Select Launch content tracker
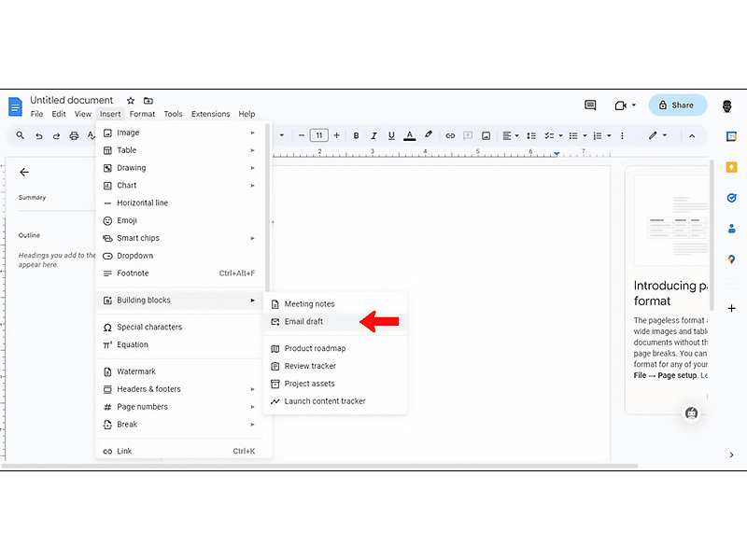The image size is (747, 560). (x=335, y=401)
